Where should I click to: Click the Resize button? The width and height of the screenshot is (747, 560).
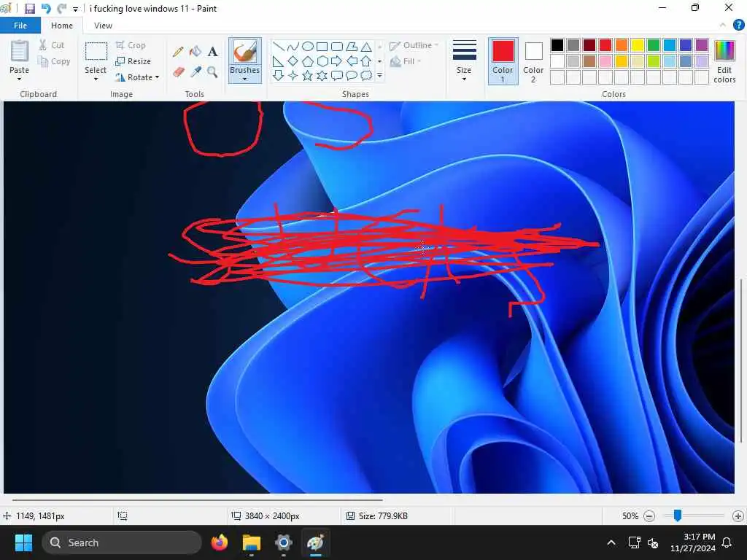pos(133,61)
